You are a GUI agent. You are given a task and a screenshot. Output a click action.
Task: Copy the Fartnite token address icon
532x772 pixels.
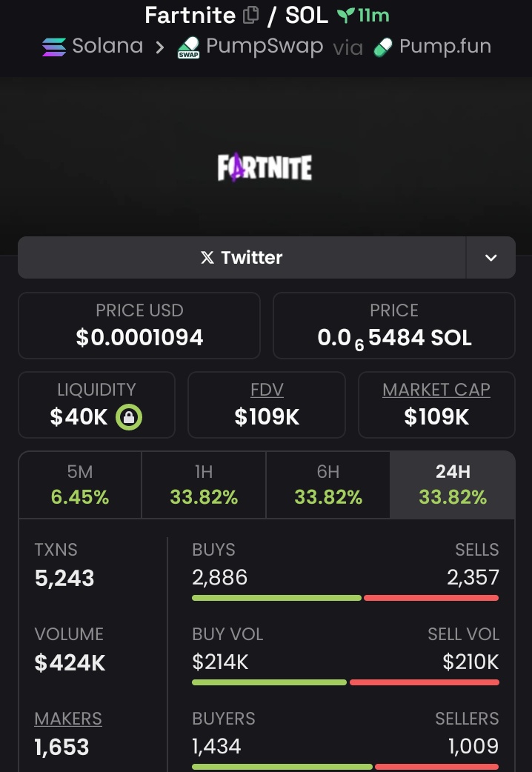(251, 15)
